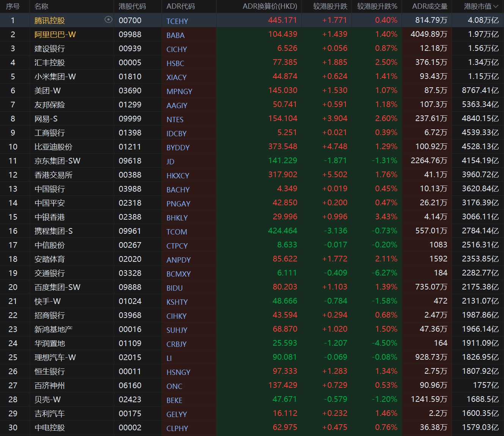The width and height of the screenshot is (504, 436).
Task: Click the market cap 1.15万亿
Action: pyautogui.click(x=483, y=76)
